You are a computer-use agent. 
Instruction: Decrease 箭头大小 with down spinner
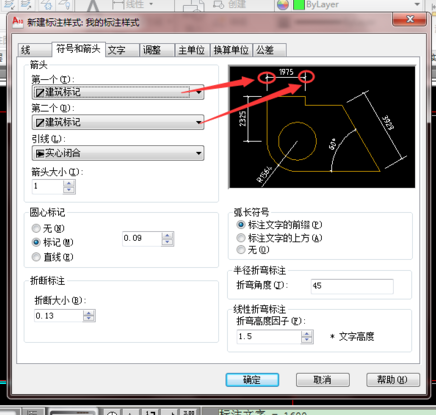tap(69, 190)
